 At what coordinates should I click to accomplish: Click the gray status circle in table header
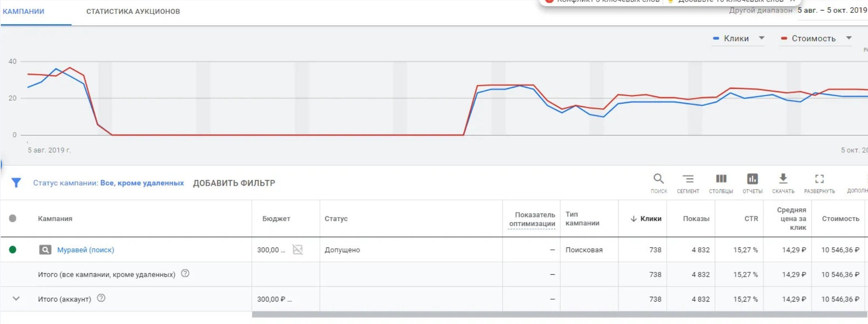(13, 219)
